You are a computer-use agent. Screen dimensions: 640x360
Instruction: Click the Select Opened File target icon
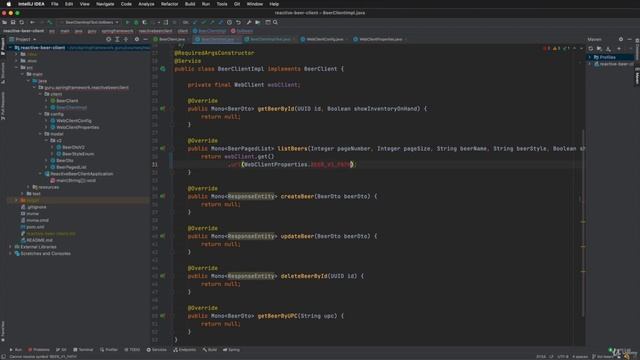108,39
